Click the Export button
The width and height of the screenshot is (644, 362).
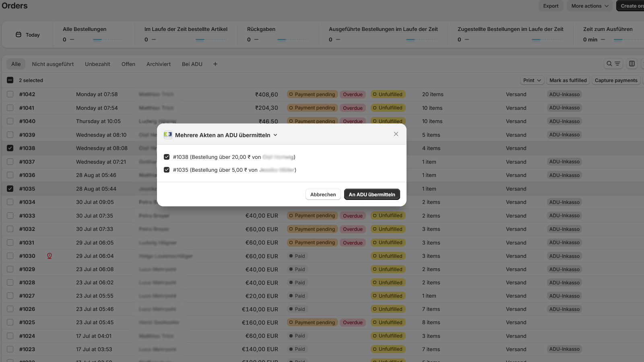pos(551,6)
